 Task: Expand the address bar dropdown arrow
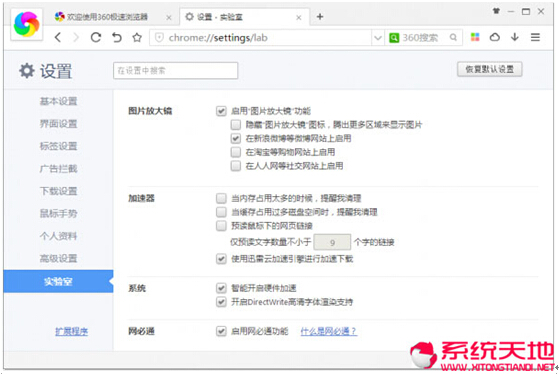pyautogui.click(x=378, y=37)
